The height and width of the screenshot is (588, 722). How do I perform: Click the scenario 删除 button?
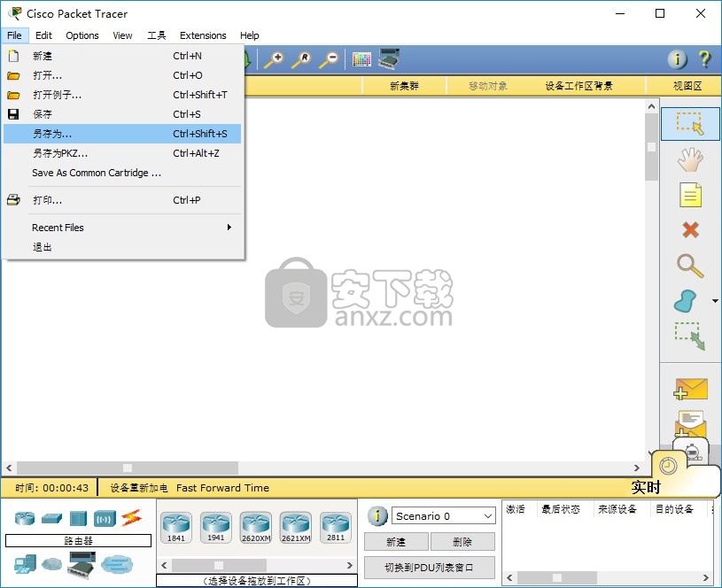(x=462, y=542)
